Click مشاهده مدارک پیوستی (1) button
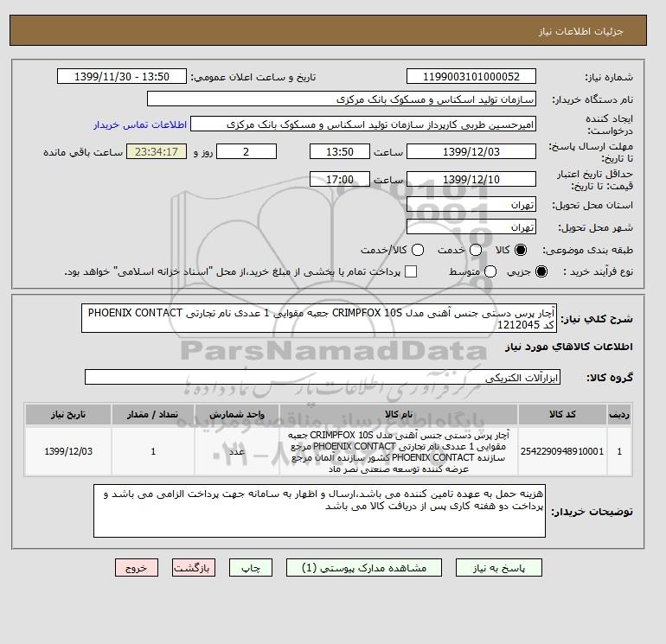The width and height of the screenshot is (666, 644). click(x=364, y=568)
